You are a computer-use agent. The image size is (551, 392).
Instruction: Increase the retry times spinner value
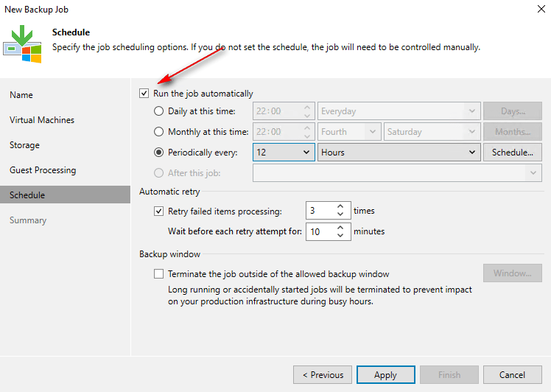[x=340, y=207]
